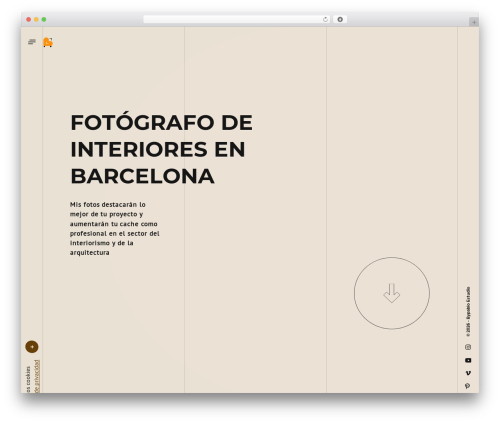Click the yellow minimize window dot
This screenshot has height=423, width=500.
[x=36, y=20]
